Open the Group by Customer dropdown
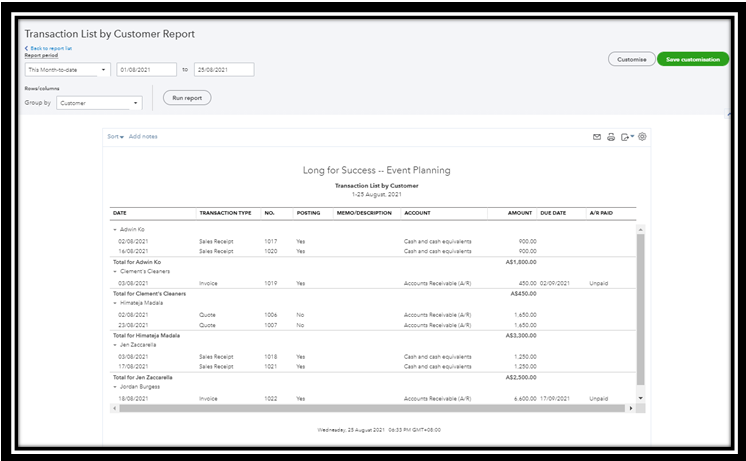The width and height of the screenshot is (746, 461). tap(98, 102)
